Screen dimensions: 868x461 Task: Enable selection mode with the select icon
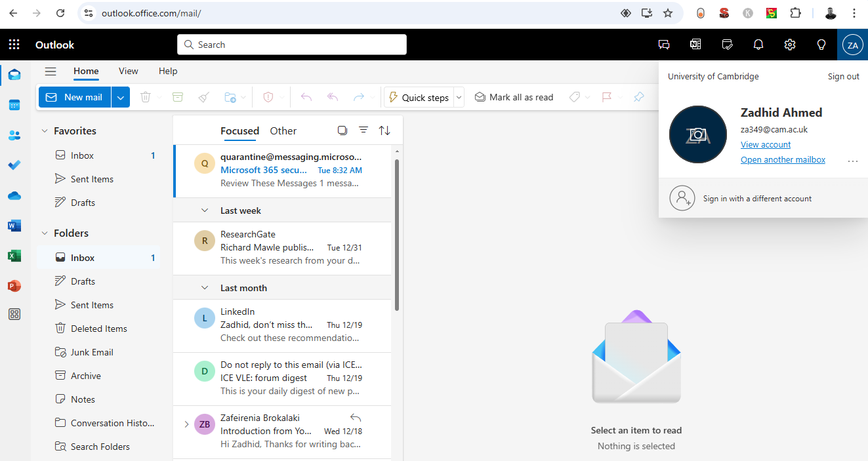(342, 130)
